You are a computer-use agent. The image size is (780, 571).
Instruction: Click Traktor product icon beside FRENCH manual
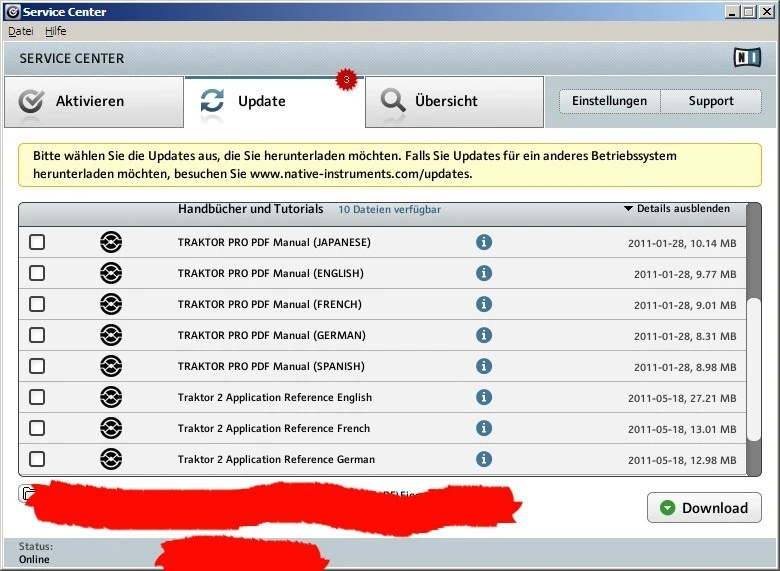point(111,304)
